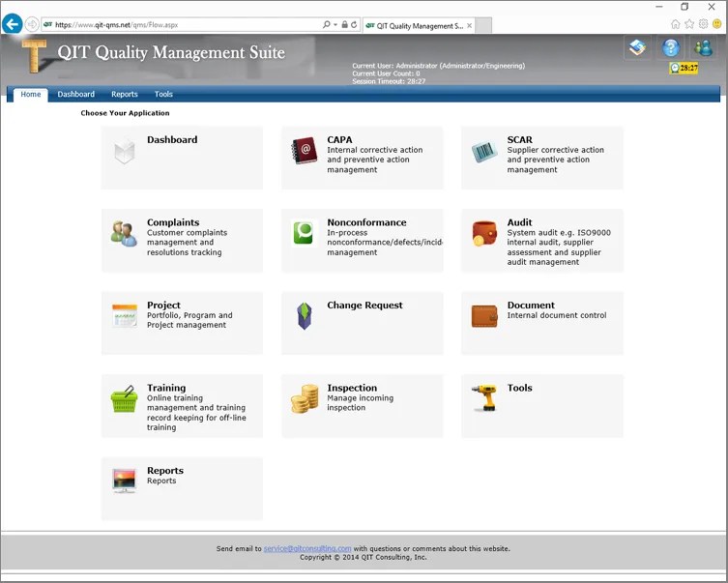This screenshot has width=728, height=583.
Task: Open the Training application title
Action: tap(166, 388)
